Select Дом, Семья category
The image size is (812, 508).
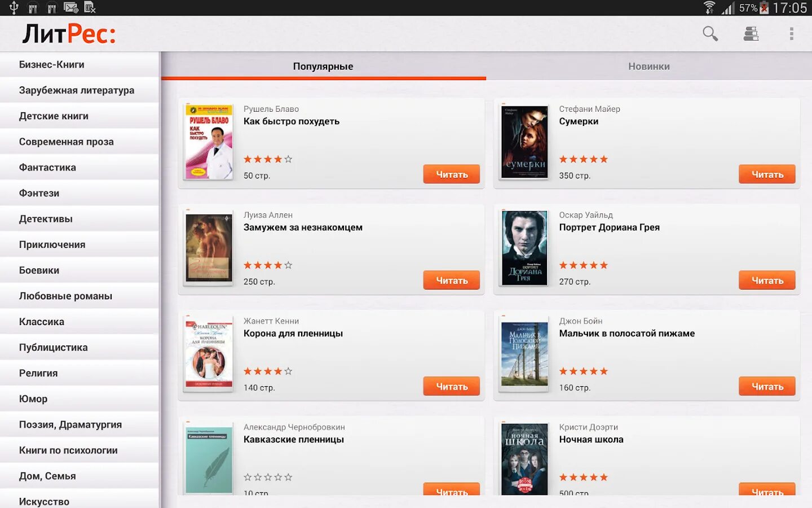[x=80, y=475]
